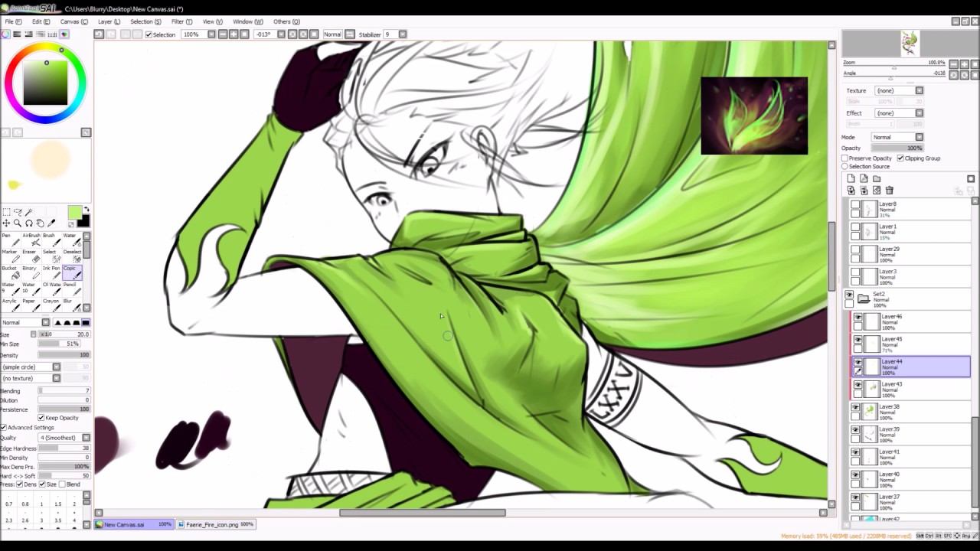Screen dimensions: 980x551
Task: Click the green foreground color swatch
Action: coord(74,212)
